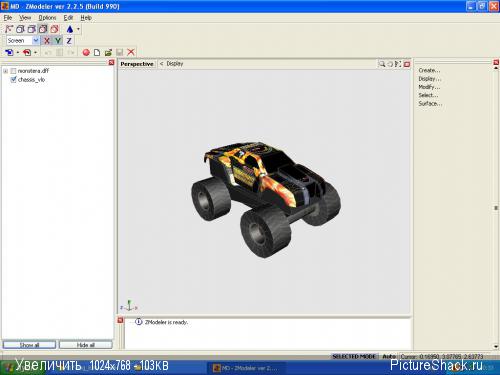
Task: Click the Perspective viewport label
Action: click(x=137, y=64)
